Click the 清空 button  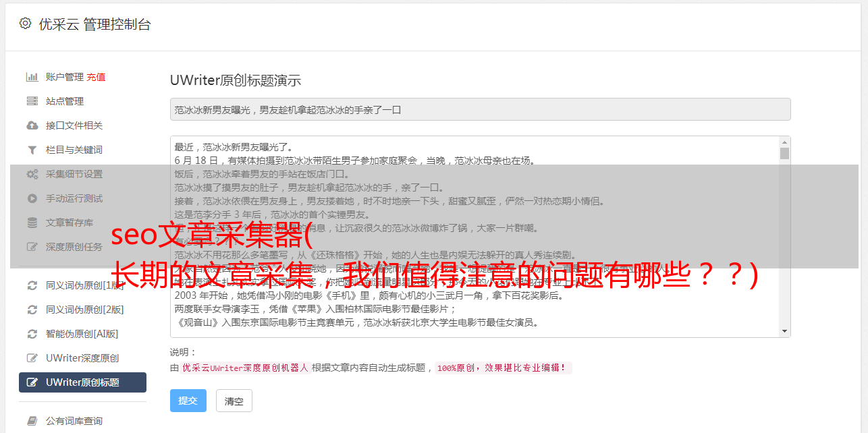tap(234, 401)
